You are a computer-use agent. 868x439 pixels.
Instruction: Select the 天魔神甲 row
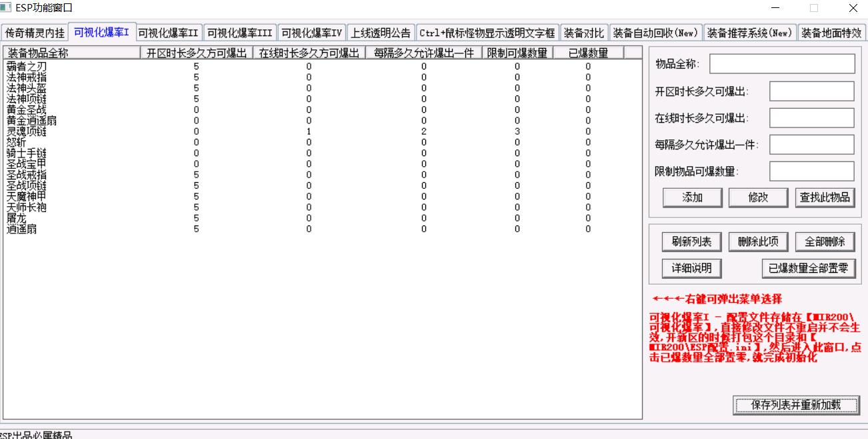point(323,196)
